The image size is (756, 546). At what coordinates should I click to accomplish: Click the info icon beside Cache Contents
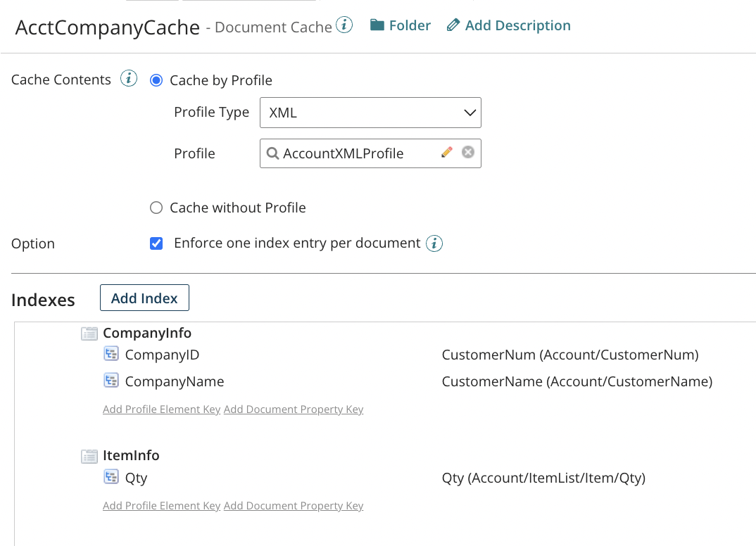129,79
